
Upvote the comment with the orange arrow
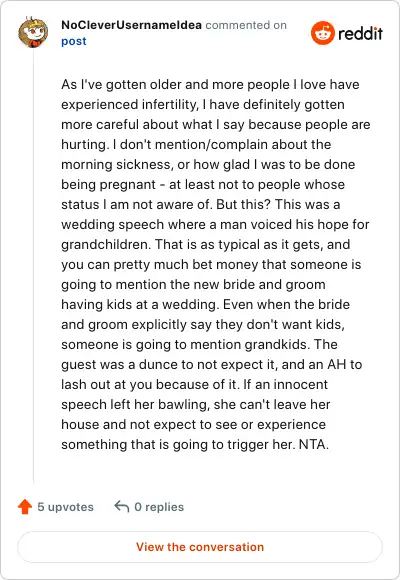tap(25, 506)
